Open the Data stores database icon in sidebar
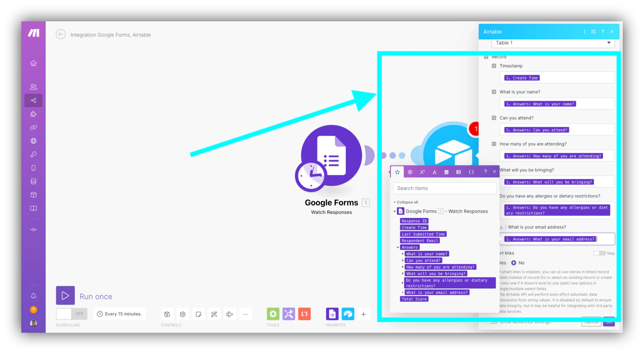The height and width of the screenshot is (354, 644). [34, 181]
